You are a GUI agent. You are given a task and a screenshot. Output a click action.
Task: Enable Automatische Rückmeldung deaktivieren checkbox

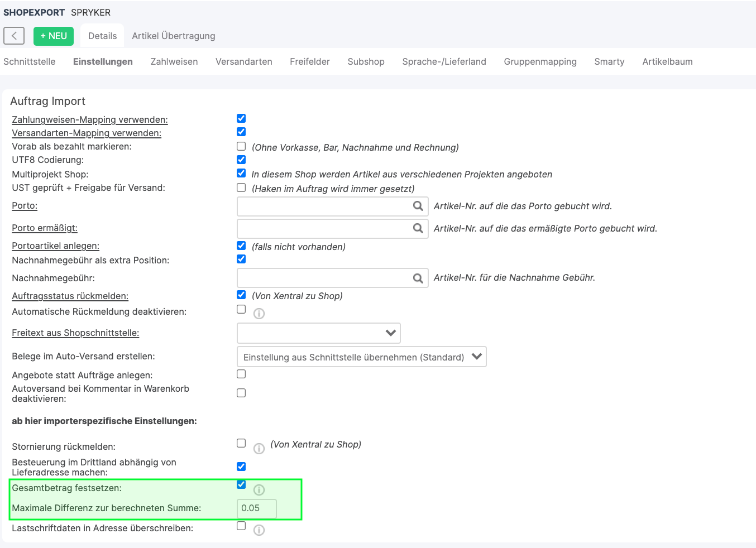click(241, 309)
